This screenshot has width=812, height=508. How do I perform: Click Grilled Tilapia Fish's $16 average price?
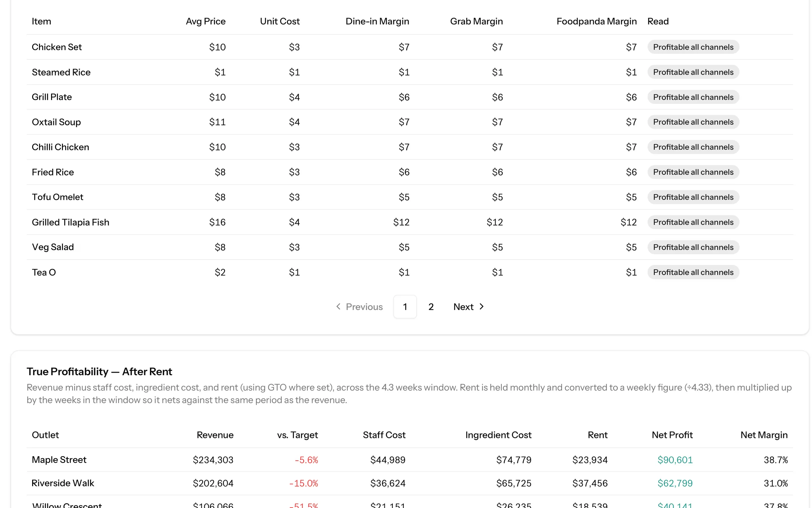click(x=217, y=222)
